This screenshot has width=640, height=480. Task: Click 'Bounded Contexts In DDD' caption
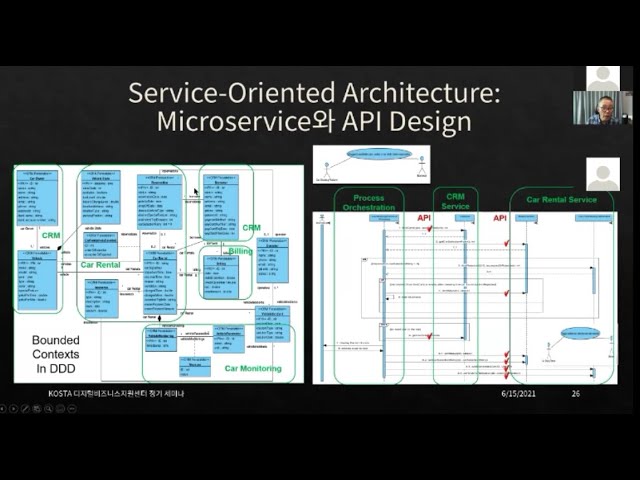coord(56,354)
